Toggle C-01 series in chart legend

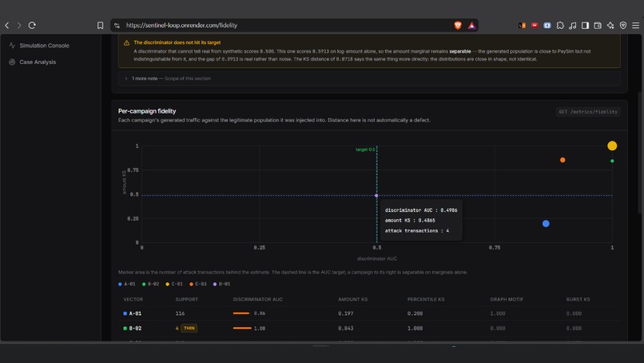click(174, 284)
